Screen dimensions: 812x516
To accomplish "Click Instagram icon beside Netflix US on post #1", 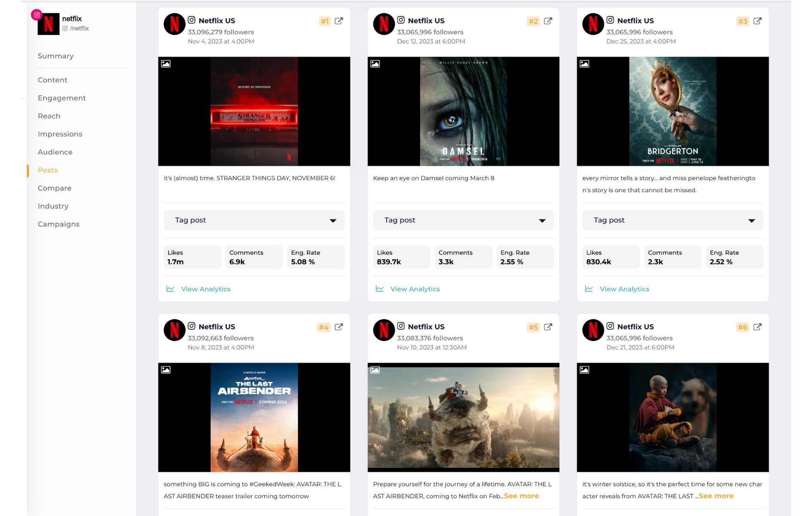I will pos(192,20).
